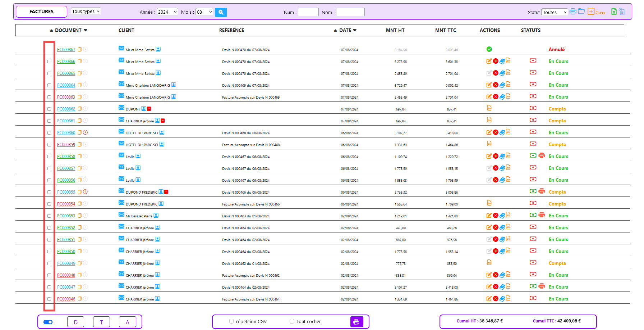644x330 pixels.
Task: Open invoice link FC000867
Action: tap(66, 50)
